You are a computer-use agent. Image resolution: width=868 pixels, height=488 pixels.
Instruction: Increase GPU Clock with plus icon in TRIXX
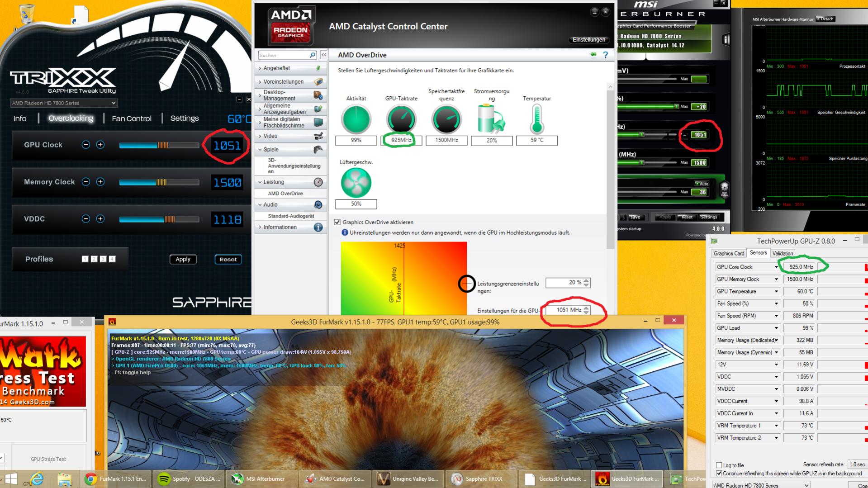[100, 145]
